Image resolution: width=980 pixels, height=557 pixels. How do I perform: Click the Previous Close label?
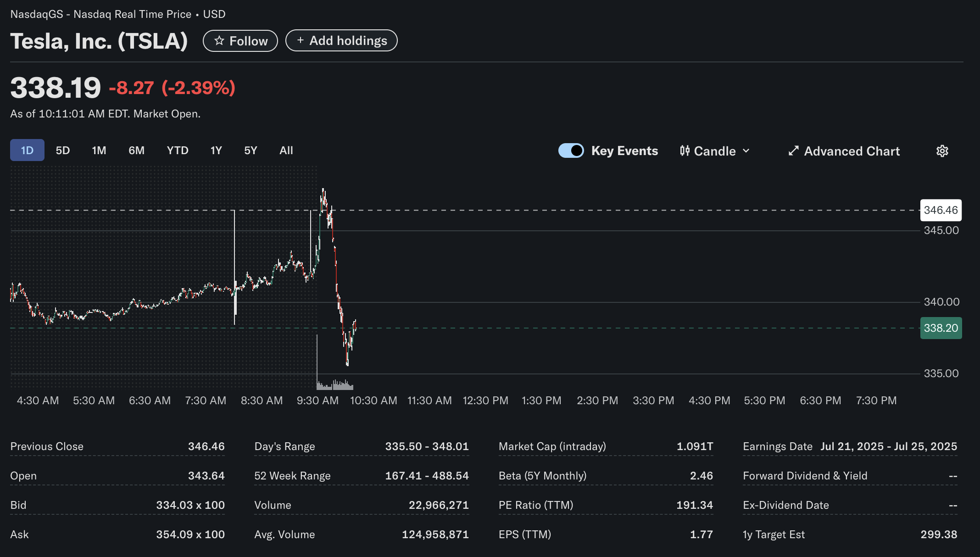point(47,446)
